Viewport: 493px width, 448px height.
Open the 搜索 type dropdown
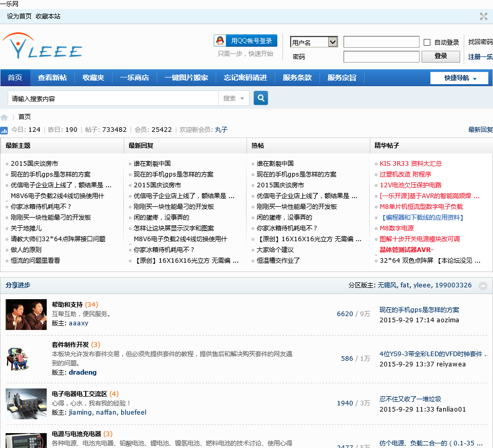[234, 99]
